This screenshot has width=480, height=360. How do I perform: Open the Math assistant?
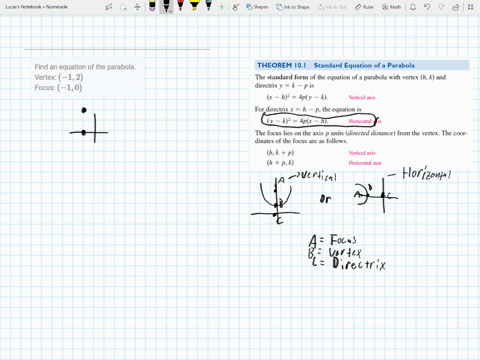391,7
